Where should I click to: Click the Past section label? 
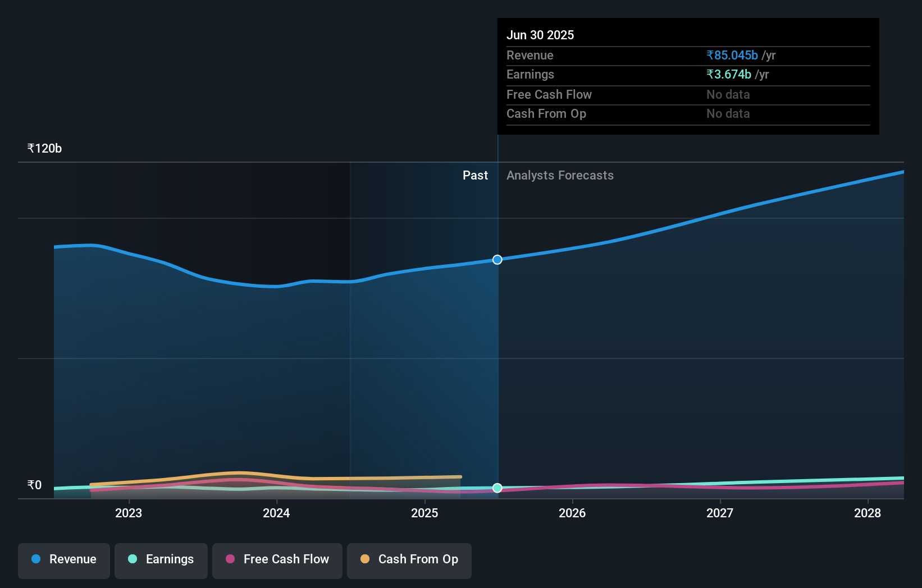click(475, 176)
